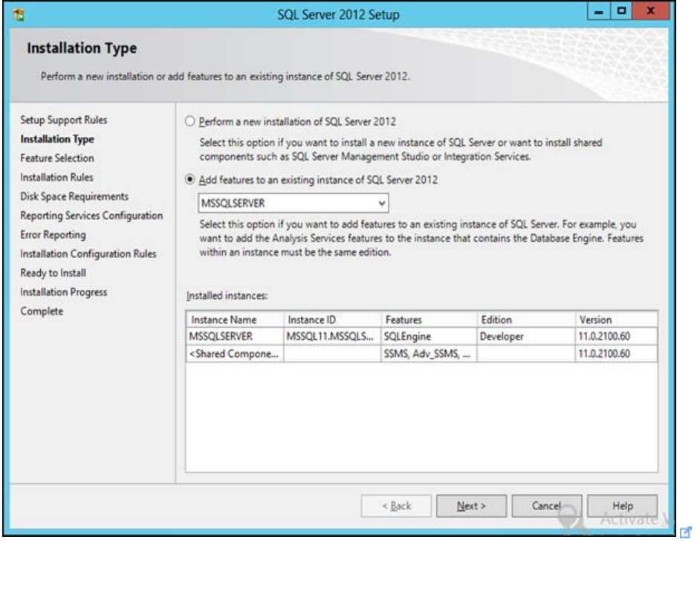Click version 11.0.2100.60 in MSSQLSERVER row
The width and height of the screenshot is (700, 606).
coord(616,336)
